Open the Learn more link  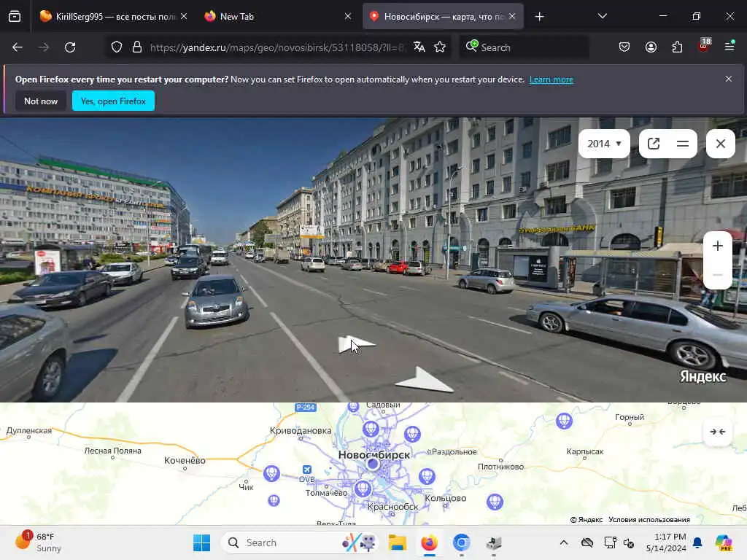point(551,79)
